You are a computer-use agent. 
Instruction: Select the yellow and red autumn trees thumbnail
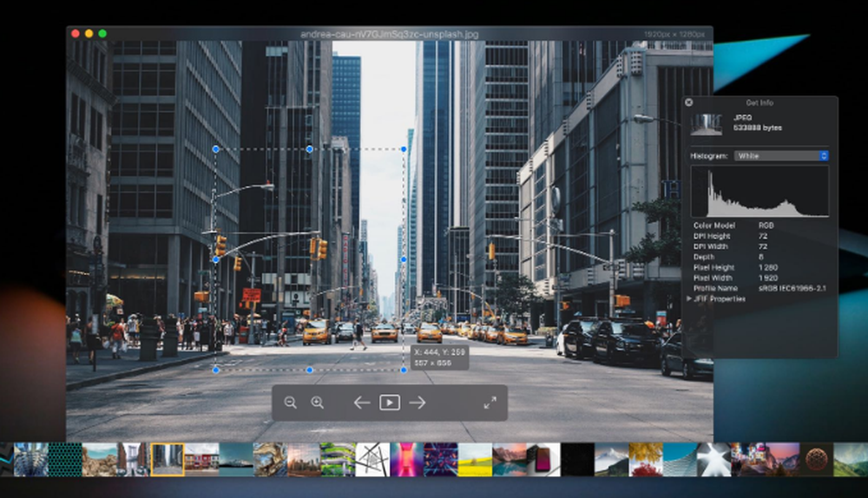[646, 459]
